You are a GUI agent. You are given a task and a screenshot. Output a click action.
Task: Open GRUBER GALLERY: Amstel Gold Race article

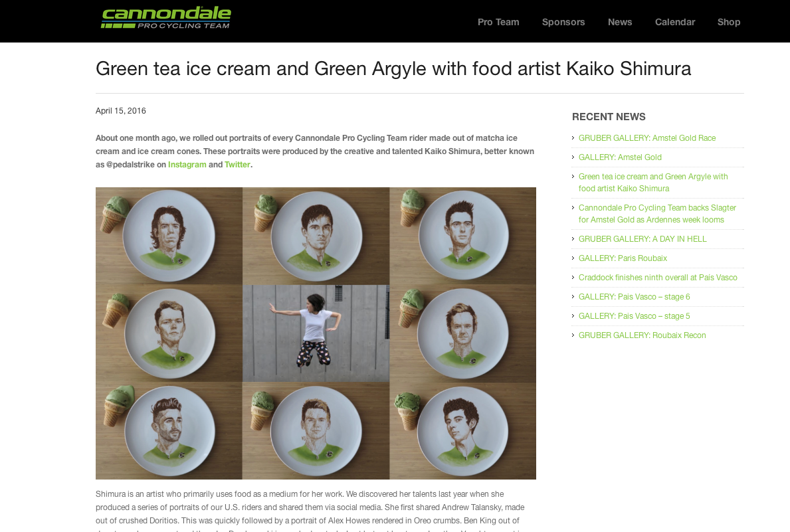(x=647, y=138)
